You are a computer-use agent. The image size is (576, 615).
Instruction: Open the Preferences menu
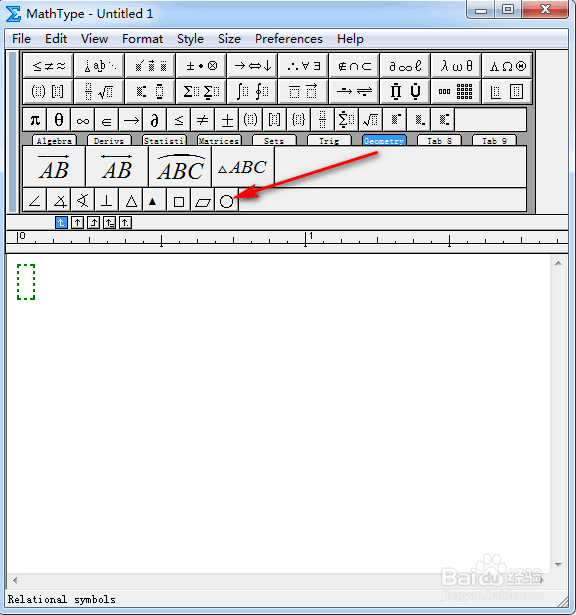(289, 39)
